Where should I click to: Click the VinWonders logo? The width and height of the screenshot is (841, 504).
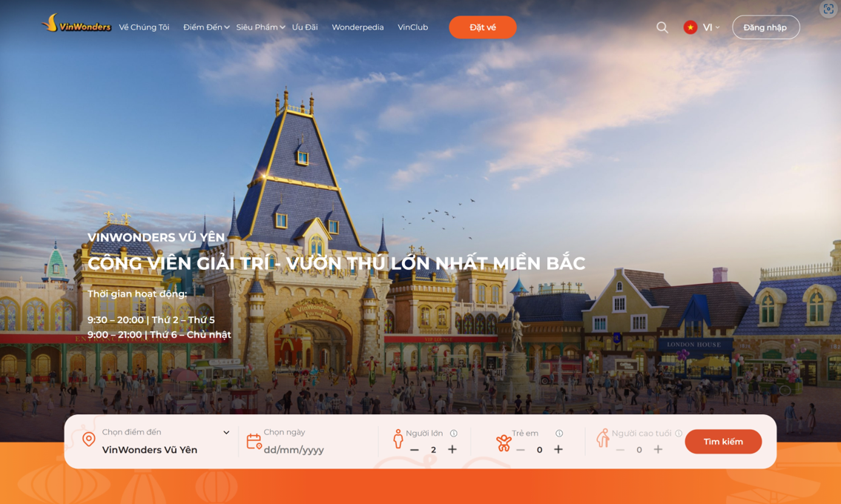coord(76,24)
